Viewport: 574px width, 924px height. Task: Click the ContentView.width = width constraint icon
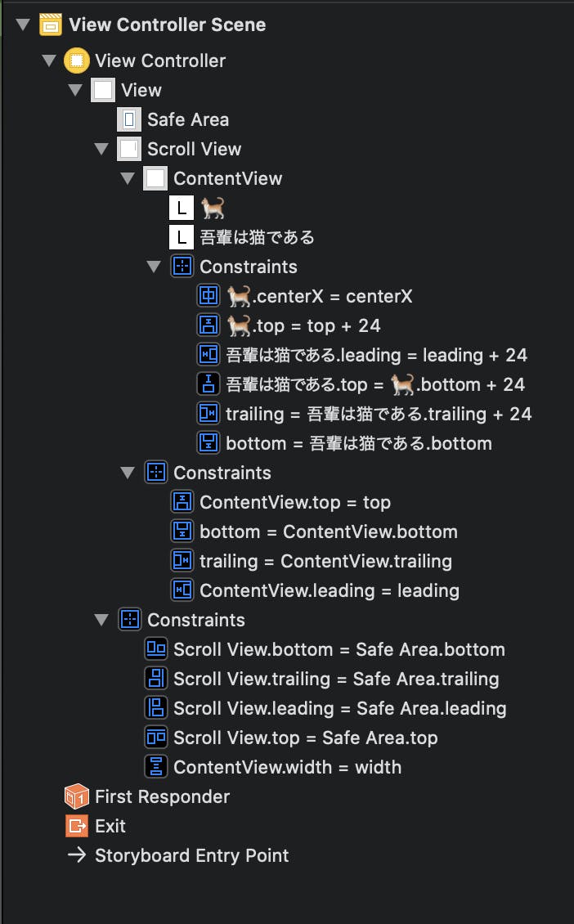pos(156,767)
